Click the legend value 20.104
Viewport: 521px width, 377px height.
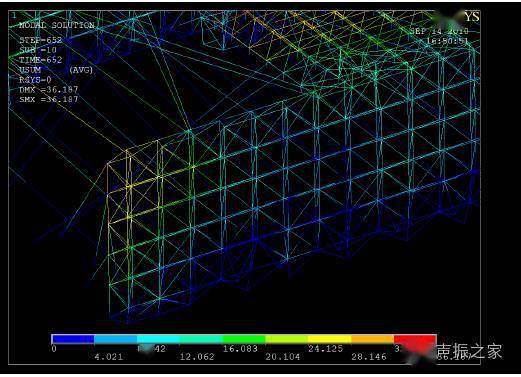pos(283,357)
